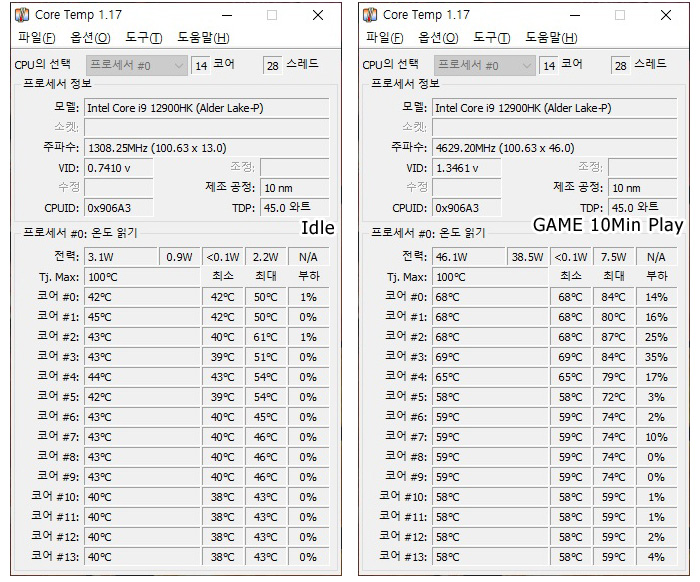Open 옵션(O) menu in right window
Viewport: 700px width, 582px height.
[438, 37]
